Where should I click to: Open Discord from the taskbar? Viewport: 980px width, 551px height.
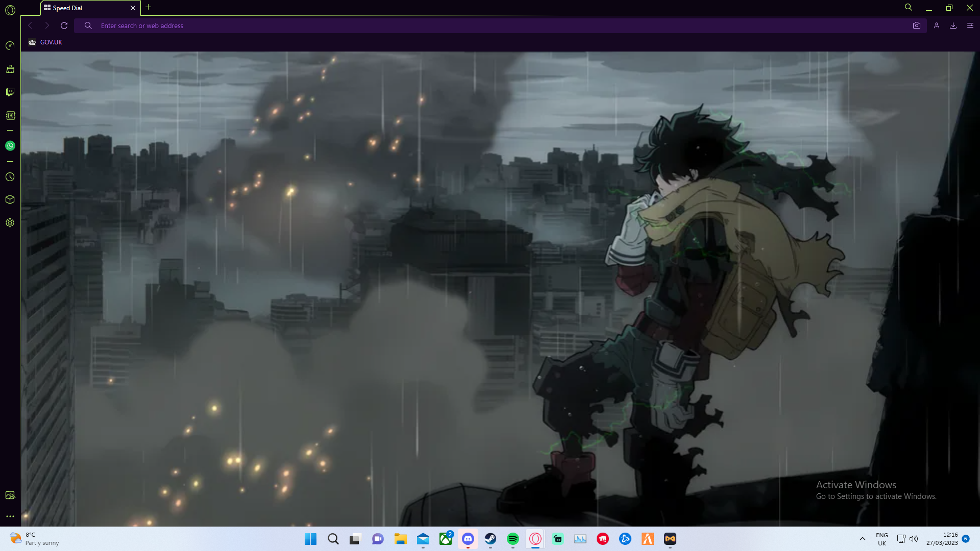468,539
